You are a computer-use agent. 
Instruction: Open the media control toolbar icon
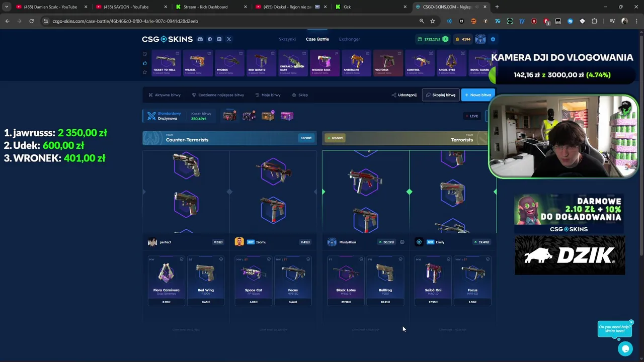click(612, 21)
